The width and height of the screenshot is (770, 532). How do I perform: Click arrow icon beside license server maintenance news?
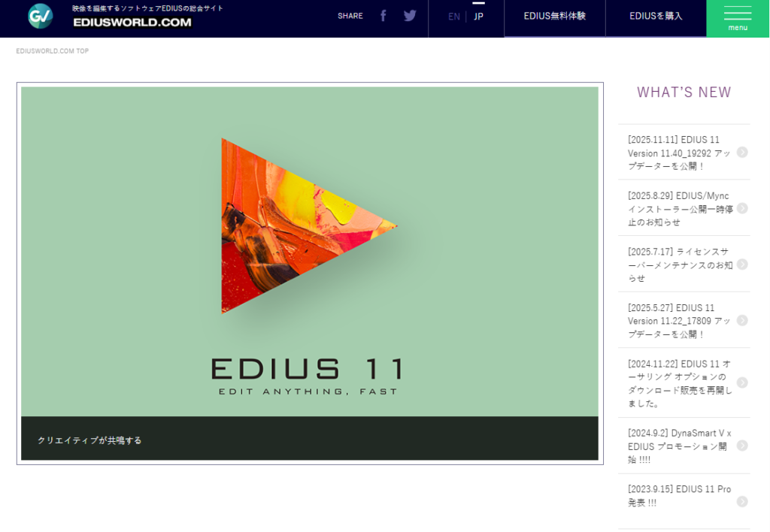tap(742, 264)
